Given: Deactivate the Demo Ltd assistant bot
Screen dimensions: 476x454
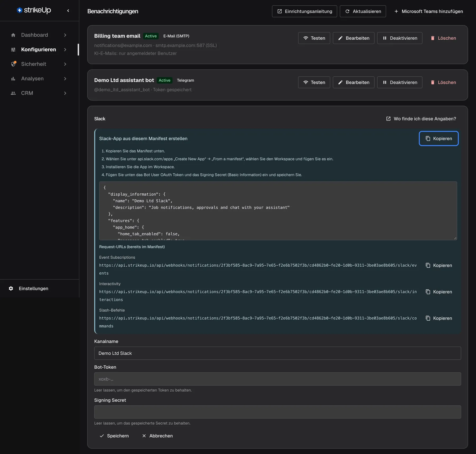Looking at the screenshot, I should coord(400,82).
